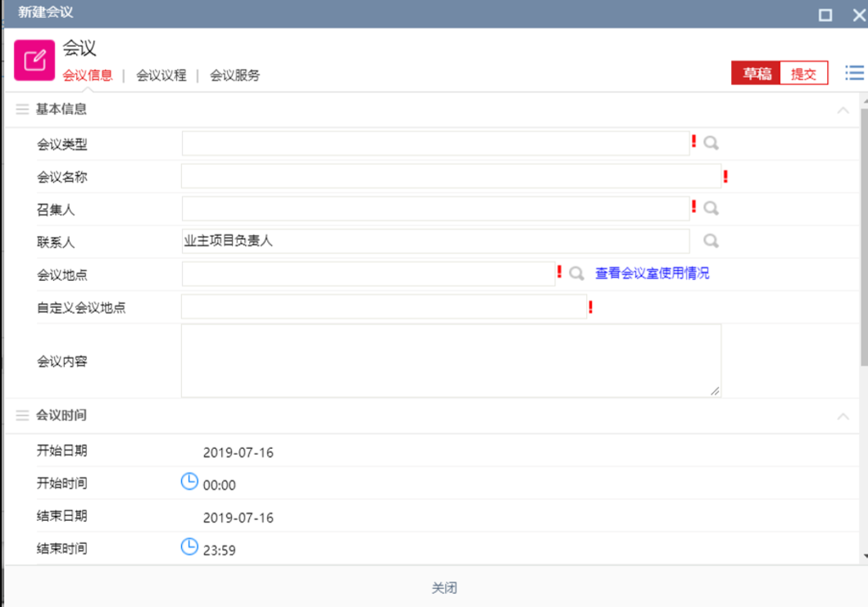This screenshot has width=868, height=607.
Task: Open 查看会议室使用情况 link
Action: point(652,274)
